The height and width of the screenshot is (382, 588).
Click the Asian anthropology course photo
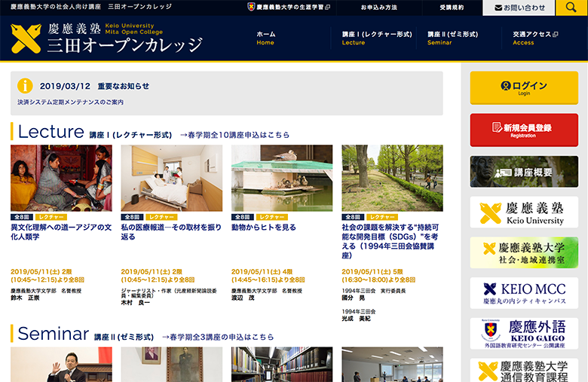61,178
